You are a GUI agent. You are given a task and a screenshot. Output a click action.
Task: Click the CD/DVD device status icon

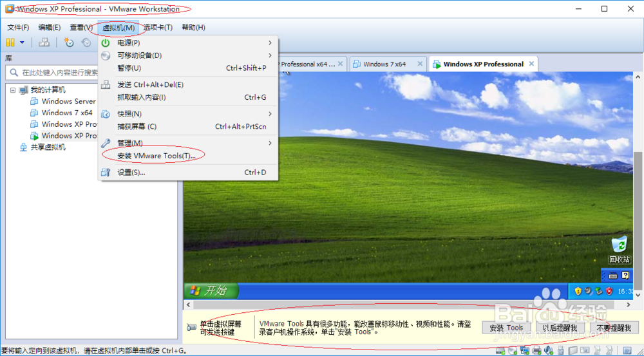513,350
